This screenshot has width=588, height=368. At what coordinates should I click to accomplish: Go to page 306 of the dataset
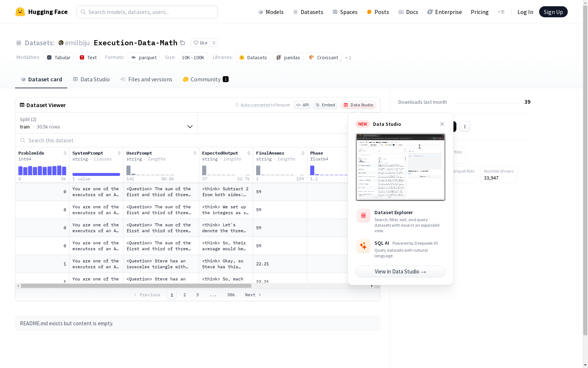click(231, 295)
